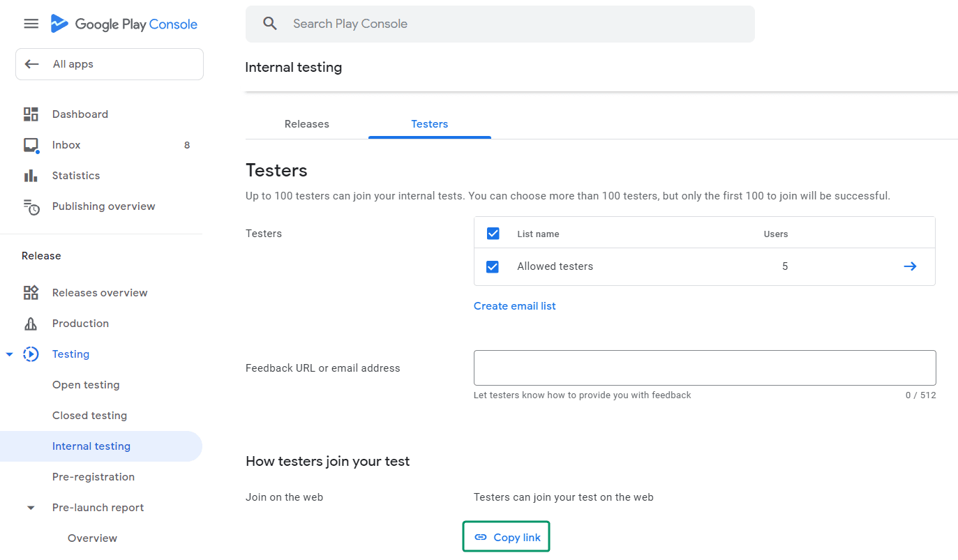Select the Testers tab
Image resolution: width=958 pixels, height=560 pixels.
pos(429,123)
